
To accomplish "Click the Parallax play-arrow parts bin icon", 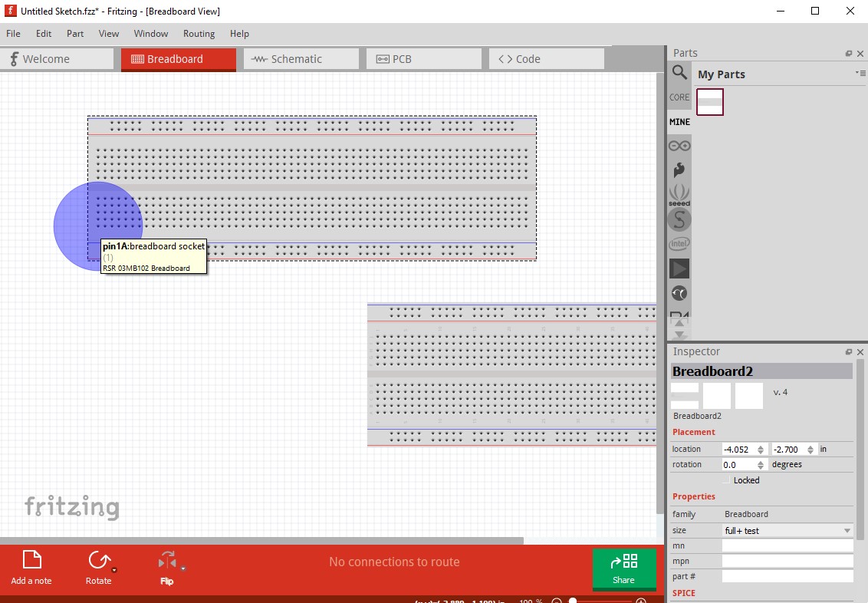I will coord(679,269).
